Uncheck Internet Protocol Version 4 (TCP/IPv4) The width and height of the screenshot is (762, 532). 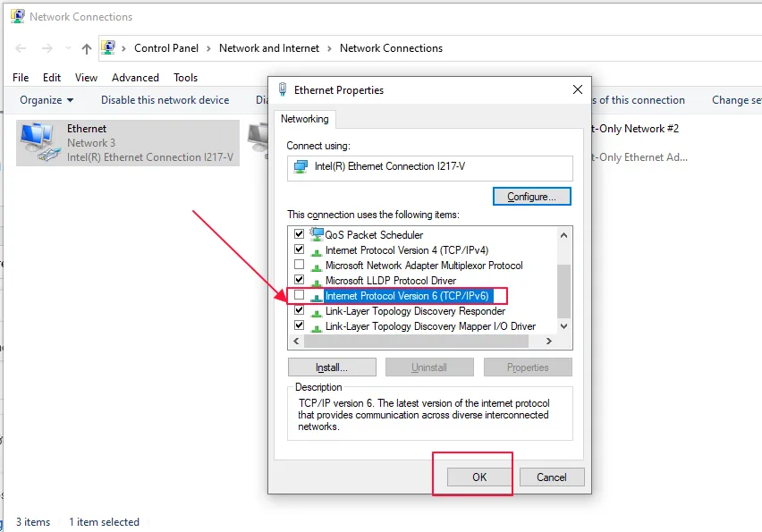pyautogui.click(x=300, y=250)
